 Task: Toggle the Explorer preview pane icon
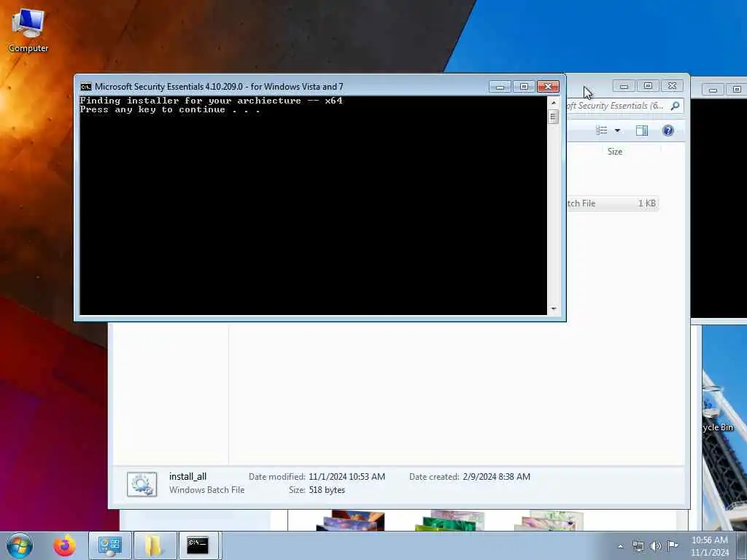642,131
